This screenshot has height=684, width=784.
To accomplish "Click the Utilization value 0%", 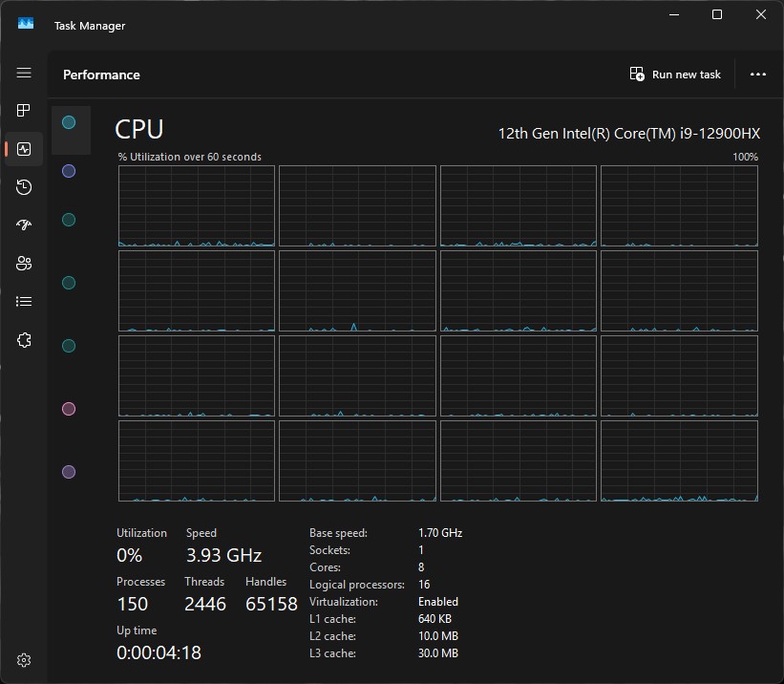I will coord(130,555).
